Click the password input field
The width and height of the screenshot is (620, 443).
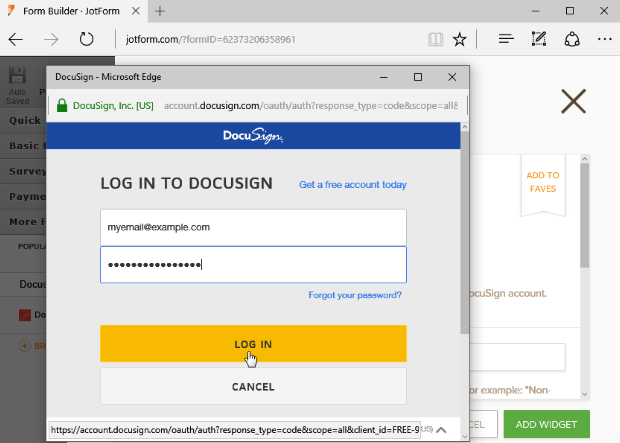pyautogui.click(x=253, y=265)
